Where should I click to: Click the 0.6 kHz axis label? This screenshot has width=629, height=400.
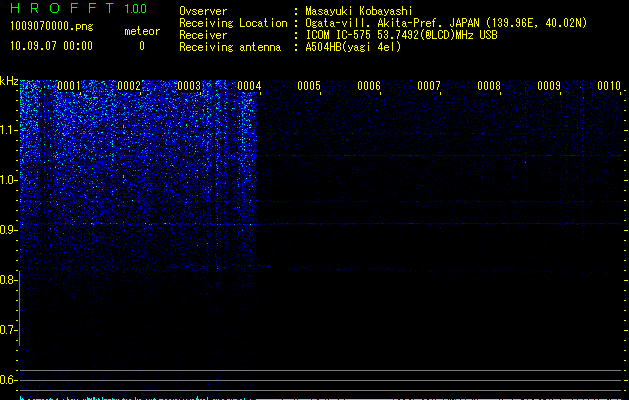click(9, 380)
